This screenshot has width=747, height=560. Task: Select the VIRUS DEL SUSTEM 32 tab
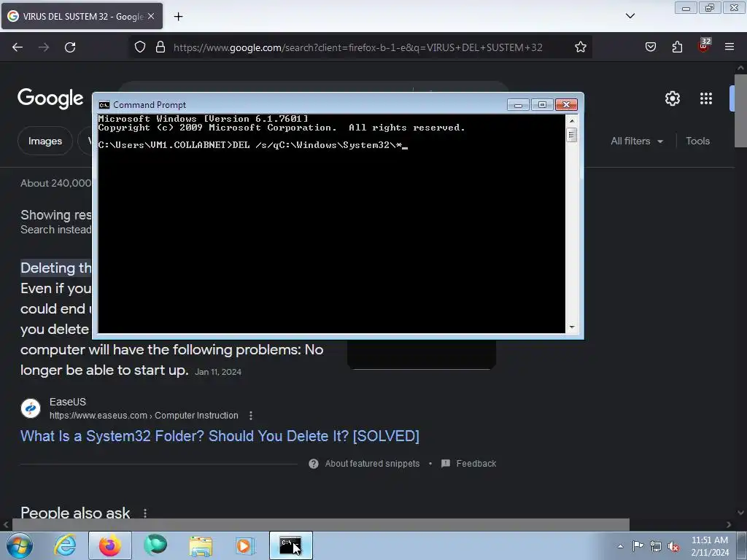[82, 16]
